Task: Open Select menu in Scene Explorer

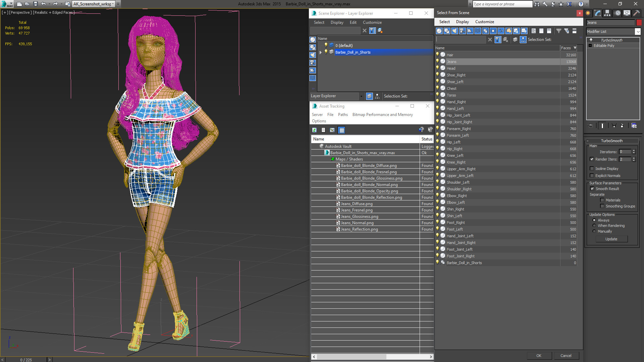Action: (x=319, y=22)
